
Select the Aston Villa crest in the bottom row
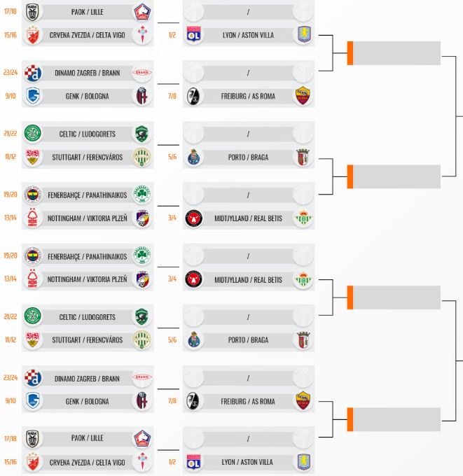click(x=303, y=462)
